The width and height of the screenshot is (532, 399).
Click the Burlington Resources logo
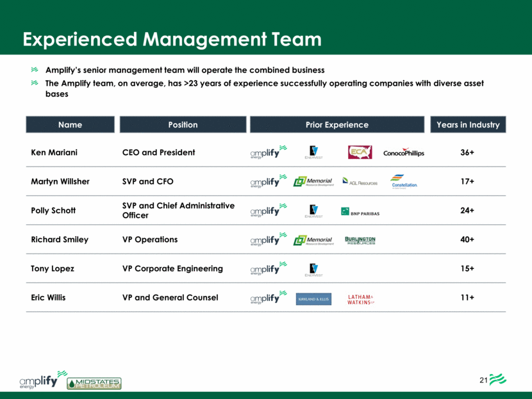[x=360, y=240]
